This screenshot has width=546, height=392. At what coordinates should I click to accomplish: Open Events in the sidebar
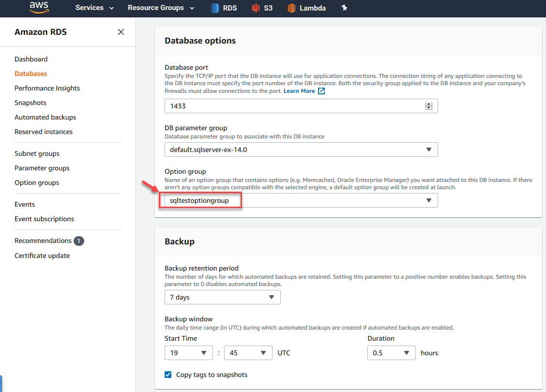pyautogui.click(x=25, y=204)
